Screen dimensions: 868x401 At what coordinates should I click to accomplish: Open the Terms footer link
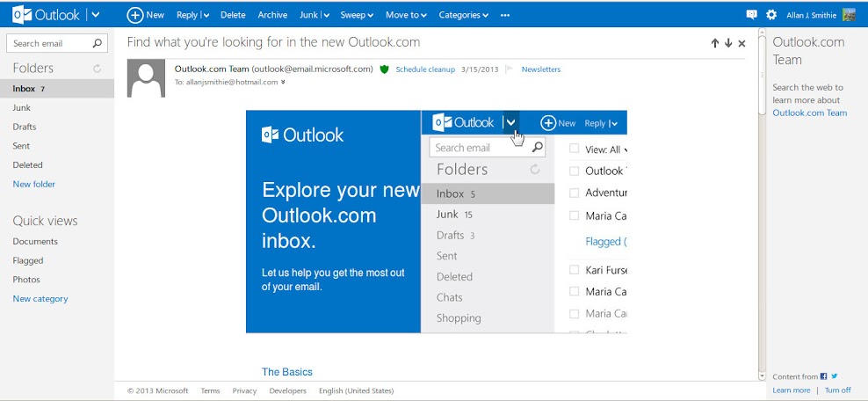tap(210, 390)
